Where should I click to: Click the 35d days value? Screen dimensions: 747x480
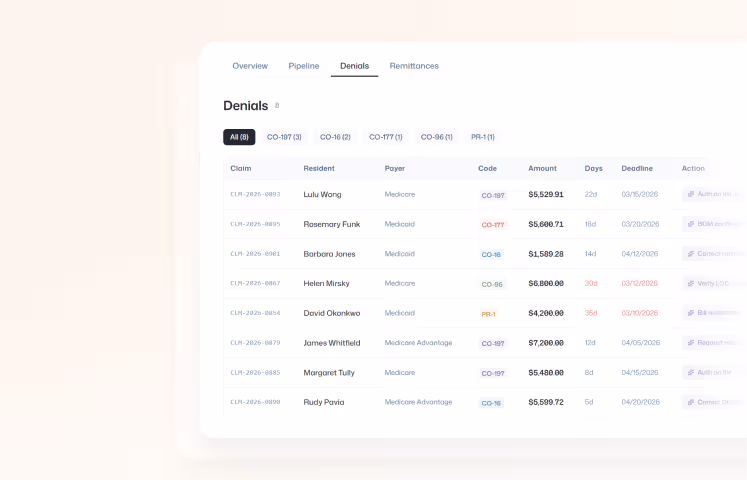(591, 313)
